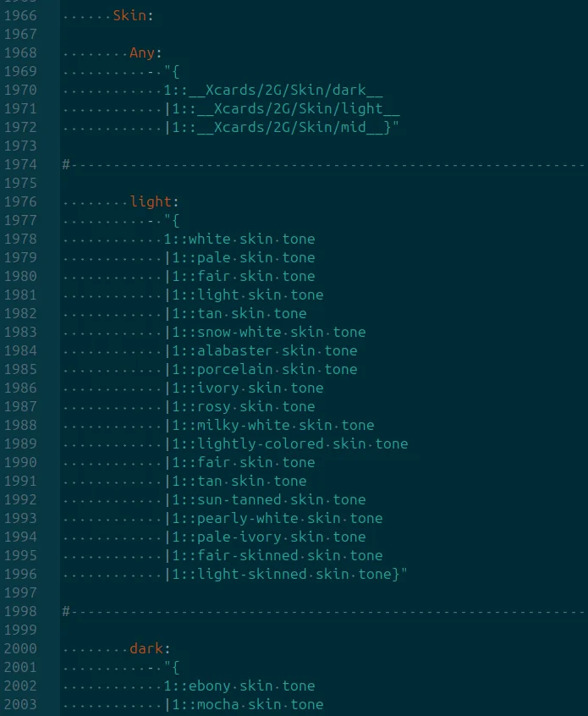The width and height of the screenshot is (588, 716).
Task: Click the Xcards/2G/Skin/dark reference line
Action: (273, 90)
